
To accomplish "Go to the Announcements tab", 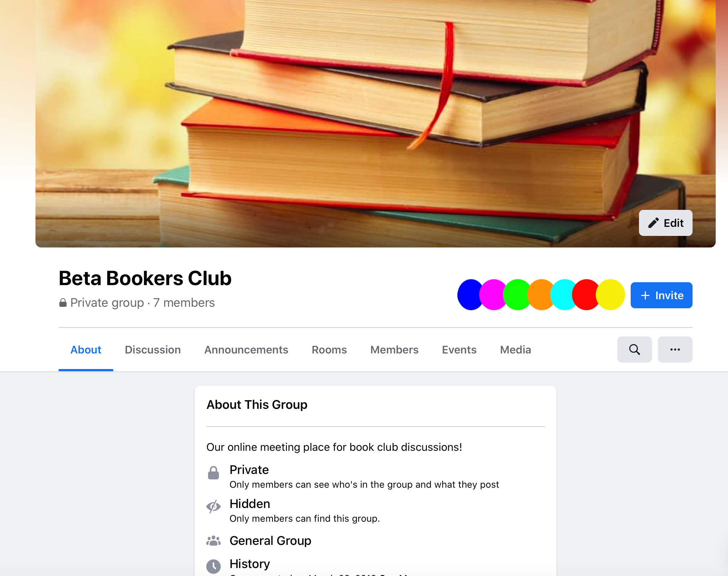I will tap(246, 350).
